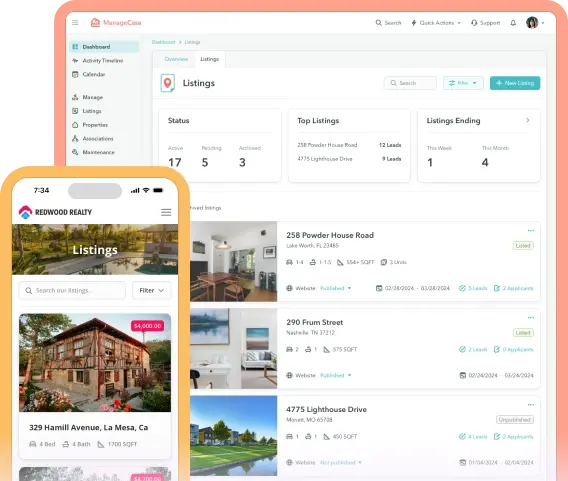The image size is (568, 481).
Task: Open the Filter dropdown on Listings page
Action: [463, 83]
